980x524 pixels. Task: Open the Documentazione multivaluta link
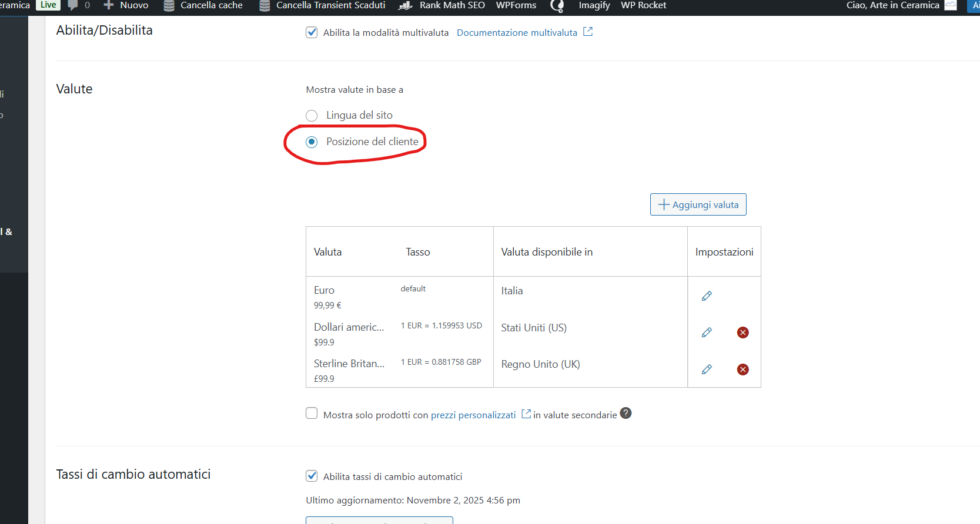point(517,33)
